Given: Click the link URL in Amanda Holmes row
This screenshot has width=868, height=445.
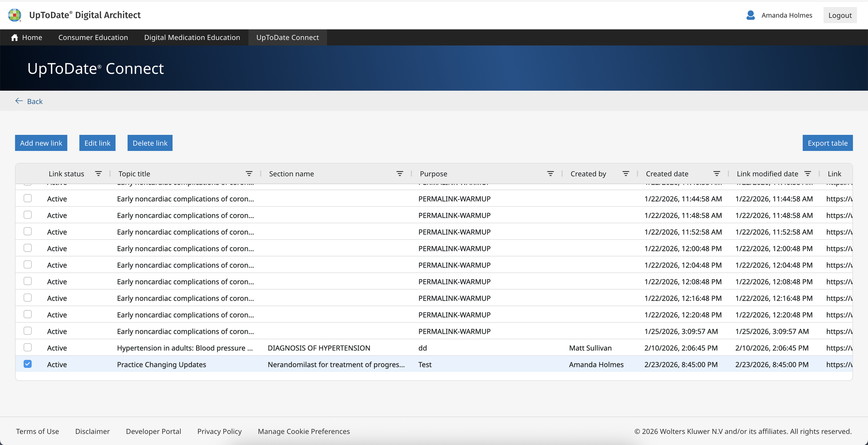Looking at the screenshot, I should (839, 364).
